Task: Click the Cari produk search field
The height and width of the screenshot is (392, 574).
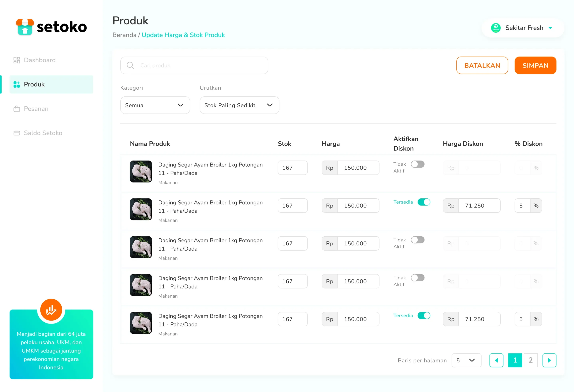Action: (x=194, y=65)
